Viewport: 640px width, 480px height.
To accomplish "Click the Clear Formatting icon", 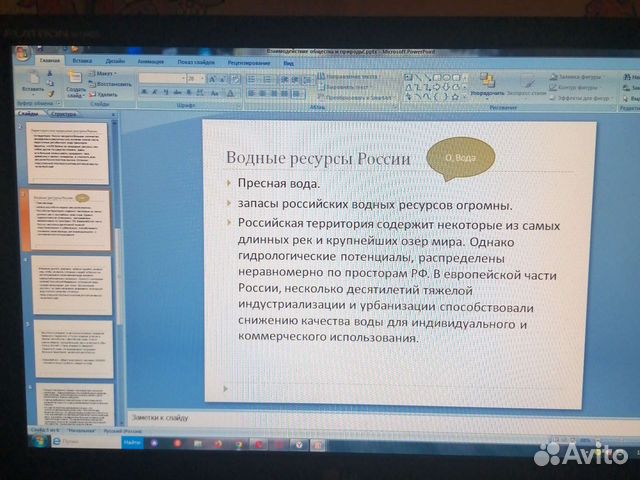I will (236, 79).
